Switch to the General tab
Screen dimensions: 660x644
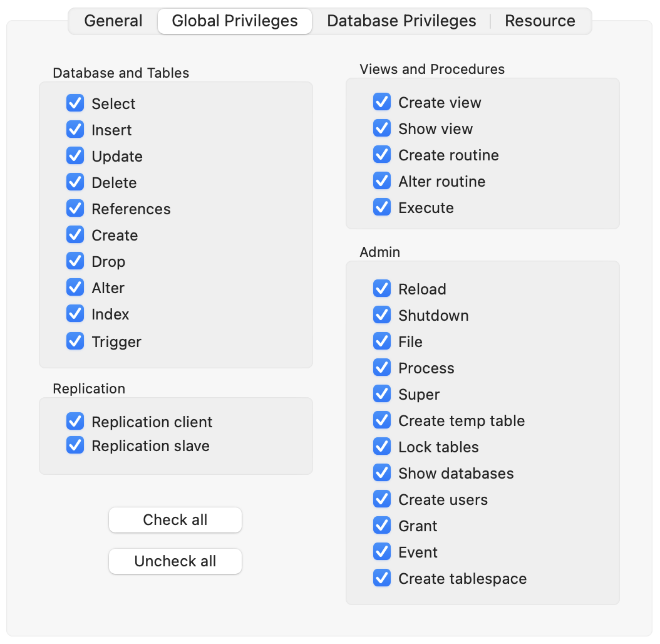click(x=113, y=21)
